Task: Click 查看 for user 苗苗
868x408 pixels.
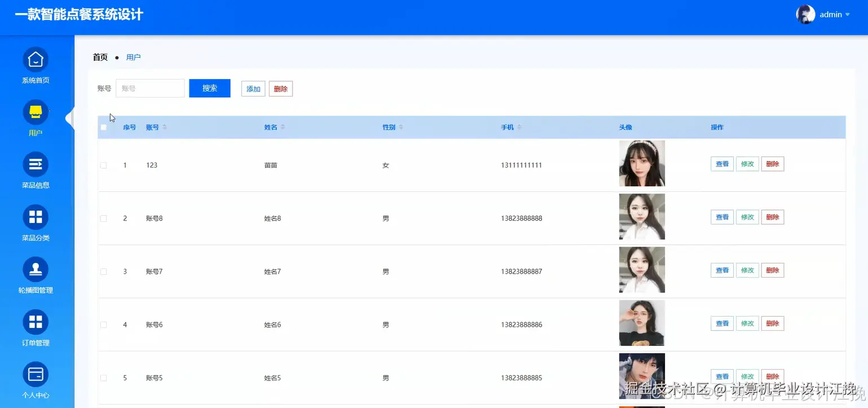Action: pos(722,164)
